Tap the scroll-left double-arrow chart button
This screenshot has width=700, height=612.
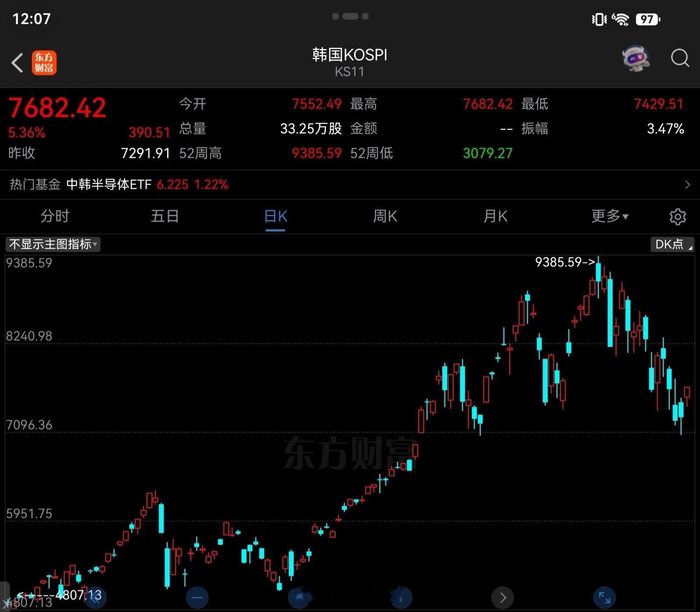[x=95, y=597]
